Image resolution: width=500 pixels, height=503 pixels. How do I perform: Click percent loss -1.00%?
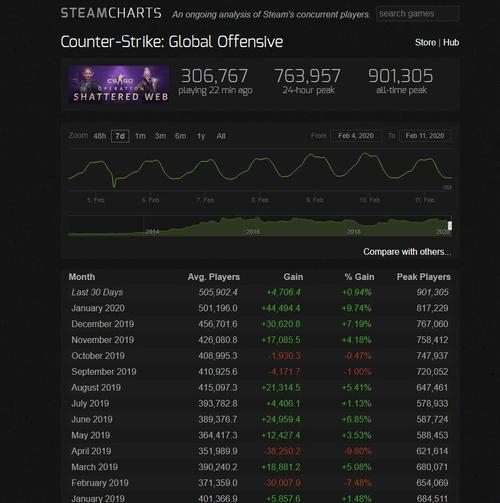click(357, 372)
